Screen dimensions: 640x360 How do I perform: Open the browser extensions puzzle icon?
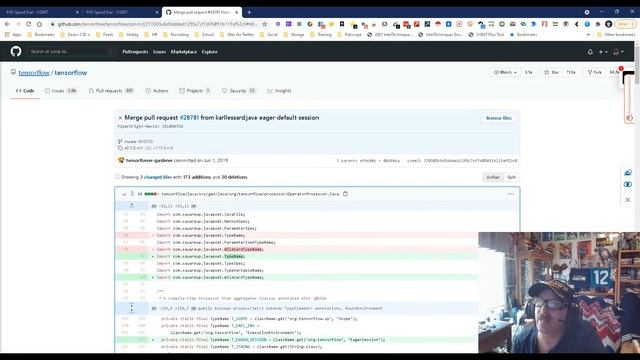598,24
